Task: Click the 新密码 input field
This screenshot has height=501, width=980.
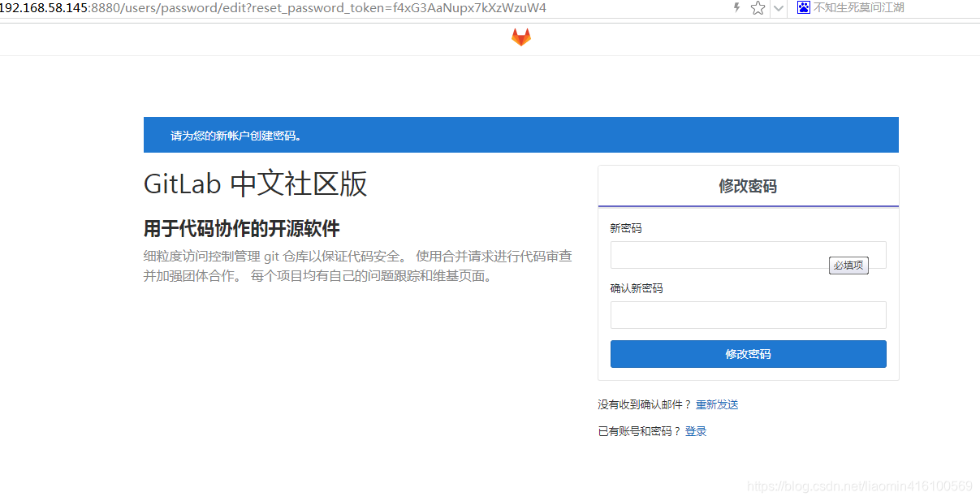Action: tap(748, 255)
